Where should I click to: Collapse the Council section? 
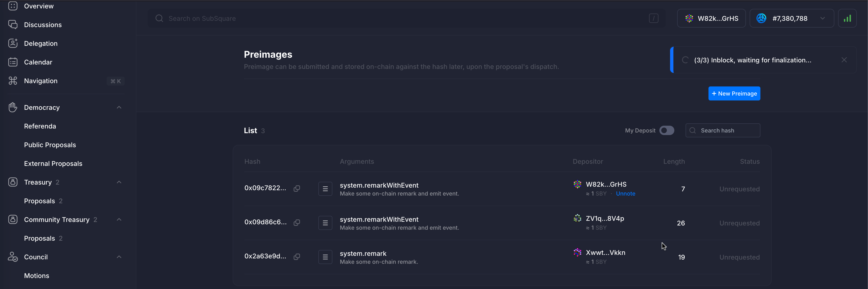(119, 257)
